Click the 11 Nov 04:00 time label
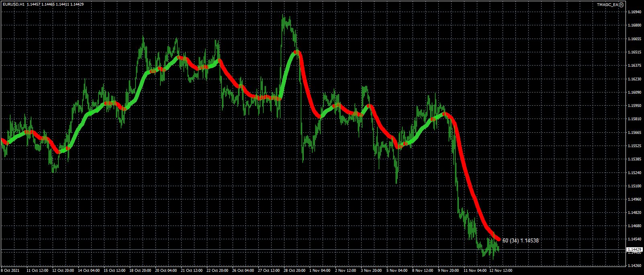 pos(475,271)
